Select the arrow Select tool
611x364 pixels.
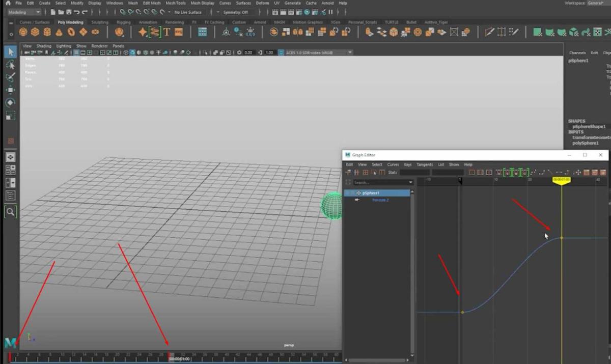10,52
